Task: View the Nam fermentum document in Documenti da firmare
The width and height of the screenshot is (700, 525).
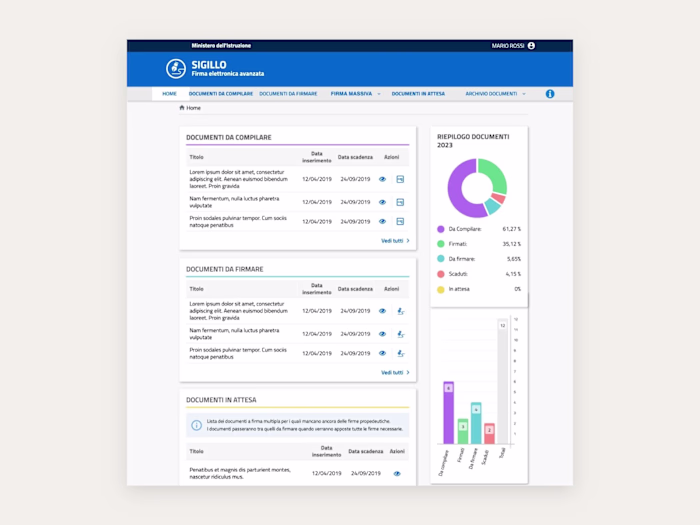Action: (x=382, y=334)
